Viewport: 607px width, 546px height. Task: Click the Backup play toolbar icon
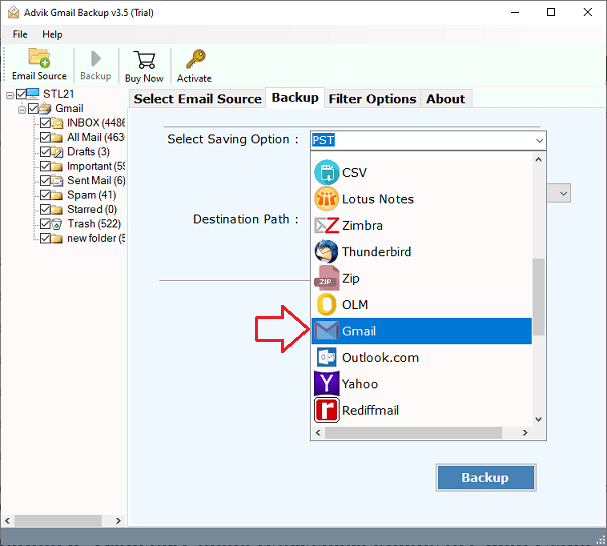96,59
